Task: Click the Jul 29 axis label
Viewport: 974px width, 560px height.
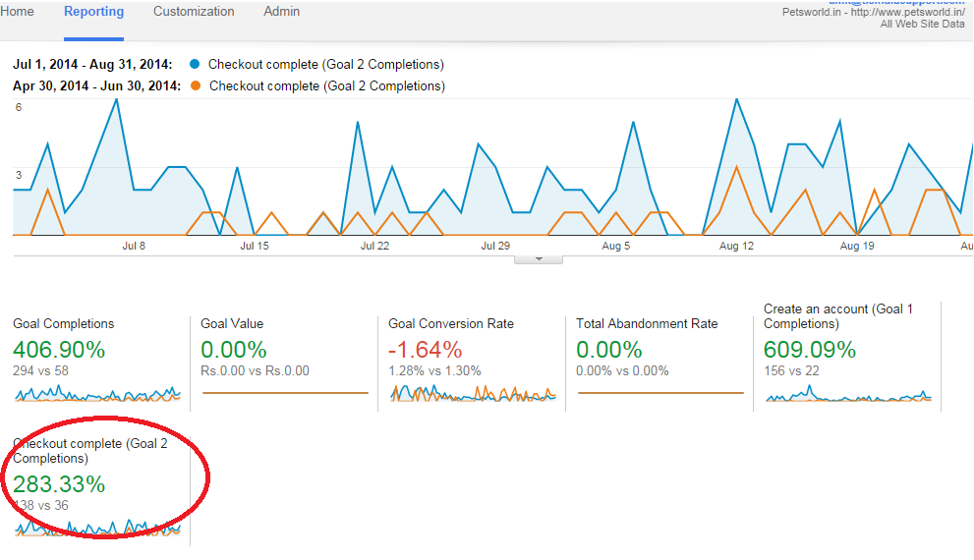Action: click(x=495, y=246)
